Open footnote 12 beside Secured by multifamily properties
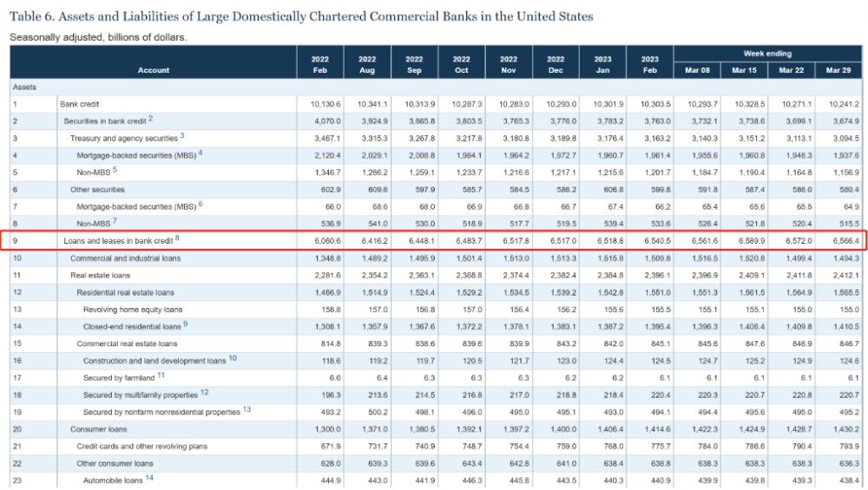868x490 pixels. pos(204,392)
